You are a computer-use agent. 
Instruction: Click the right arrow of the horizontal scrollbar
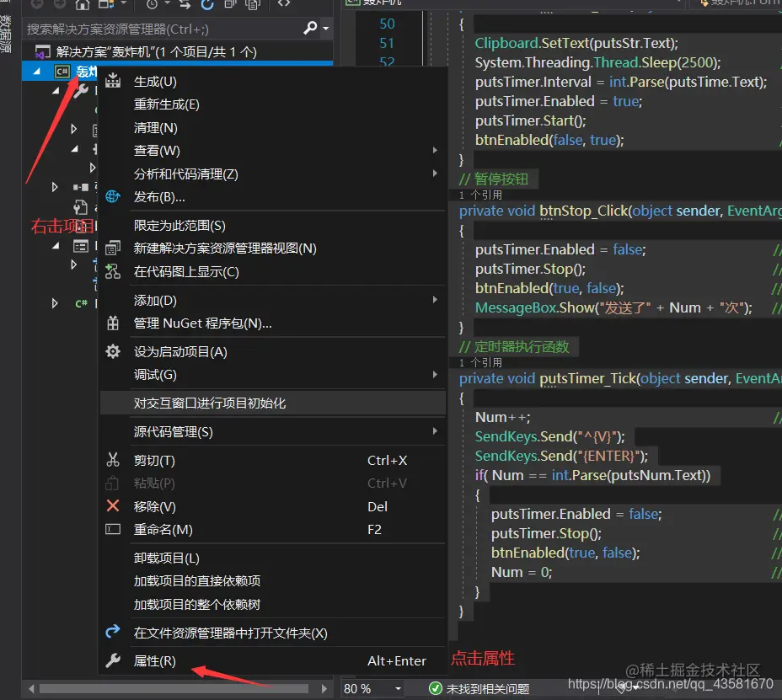tap(324, 688)
